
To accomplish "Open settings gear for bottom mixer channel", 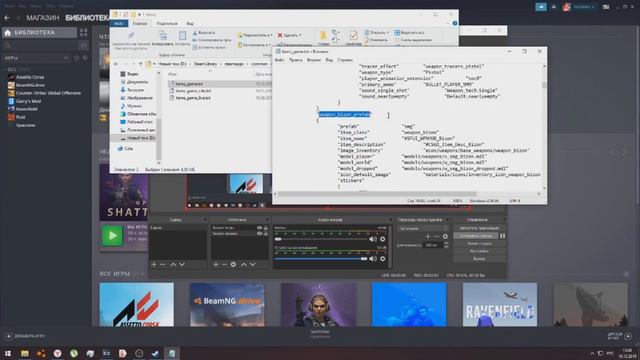I will (382, 258).
